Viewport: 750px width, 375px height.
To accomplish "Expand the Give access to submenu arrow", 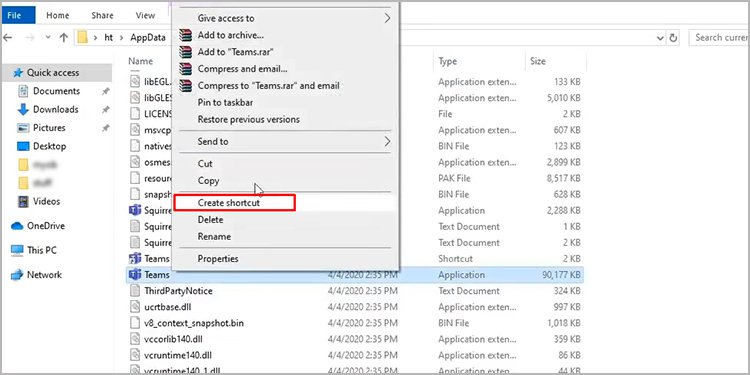I will (x=387, y=18).
